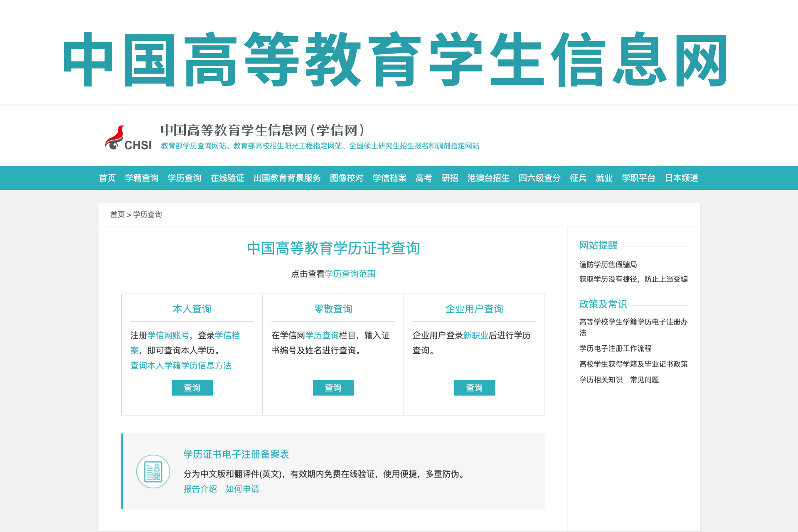Viewport: 798px width, 532px height.
Task: Select 高考 in the navigation bar
Action: point(424,178)
